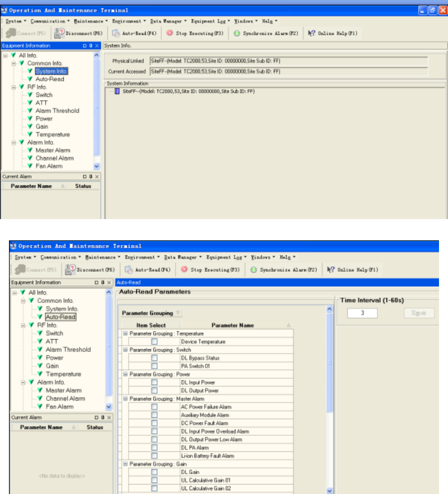448x494 pixels.
Task: Check DL Gain item checkbox
Action: (x=154, y=472)
